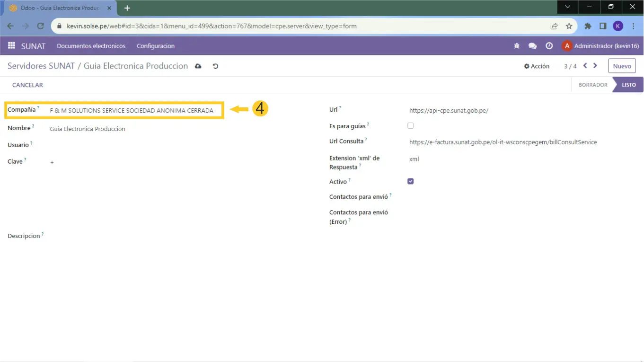The image size is (644, 362).
Task: Bookmark this page with star icon
Action: point(569,26)
